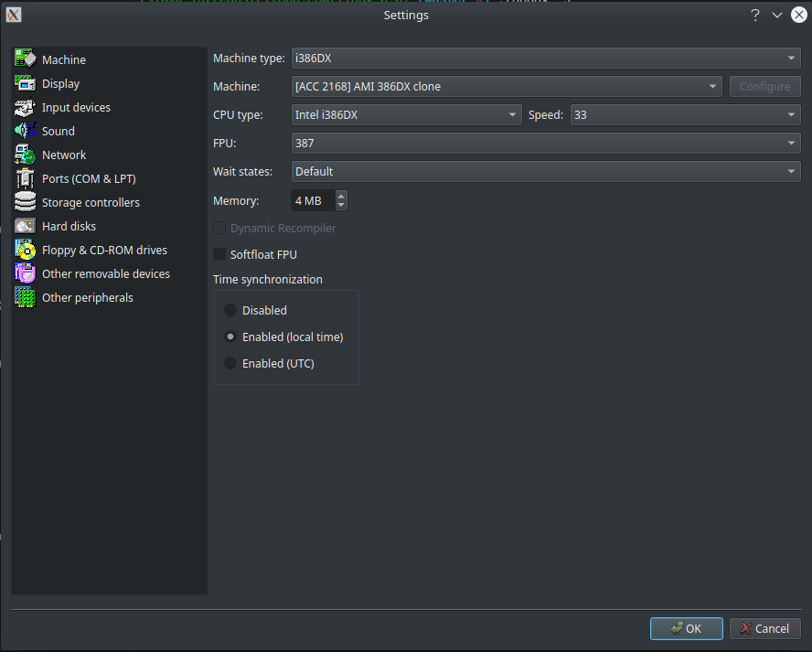Enable the Softfloat FPU checkbox
The image size is (812, 652).
click(x=219, y=254)
